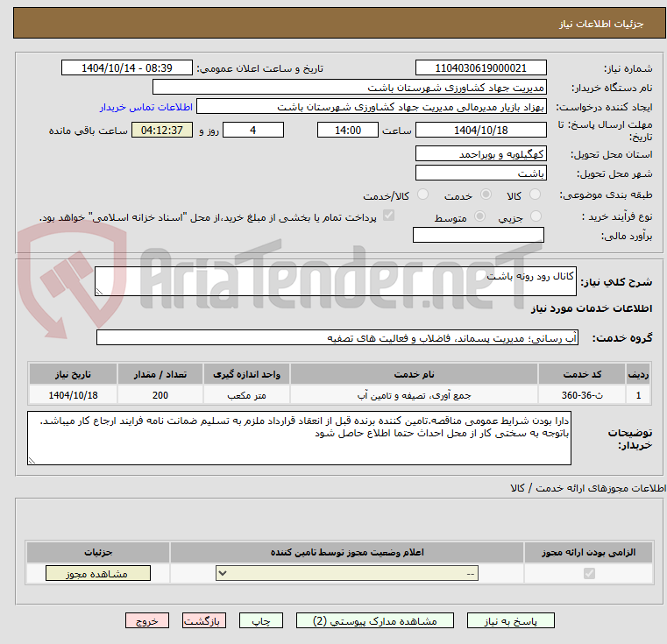Click the چاپ print button
The height and width of the screenshot is (644, 667).
tap(261, 620)
